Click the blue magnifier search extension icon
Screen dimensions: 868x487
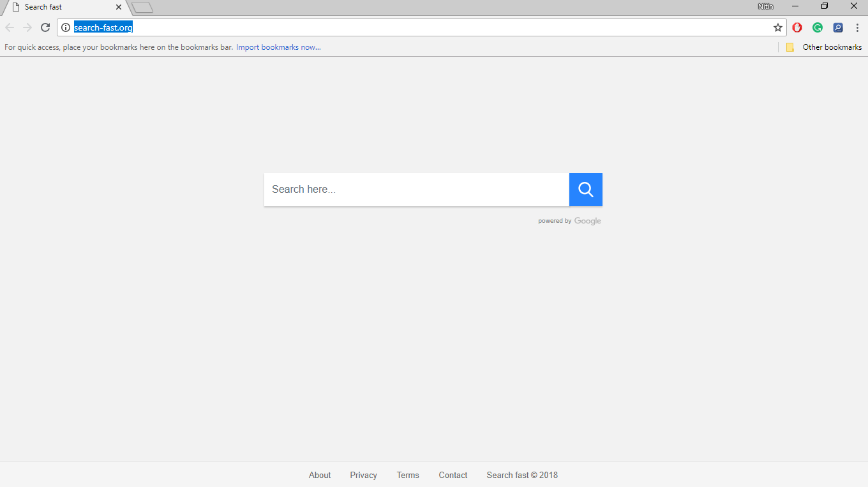838,27
